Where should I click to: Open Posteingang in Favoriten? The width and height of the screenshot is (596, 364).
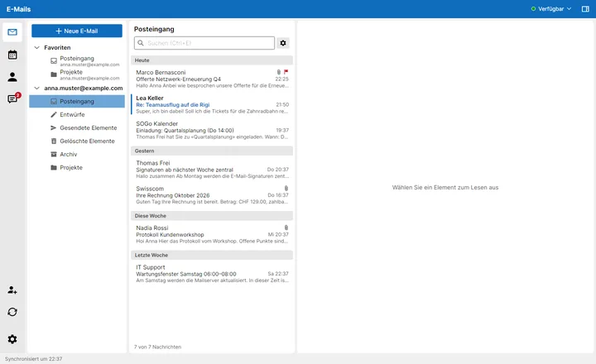click(77, 60)
